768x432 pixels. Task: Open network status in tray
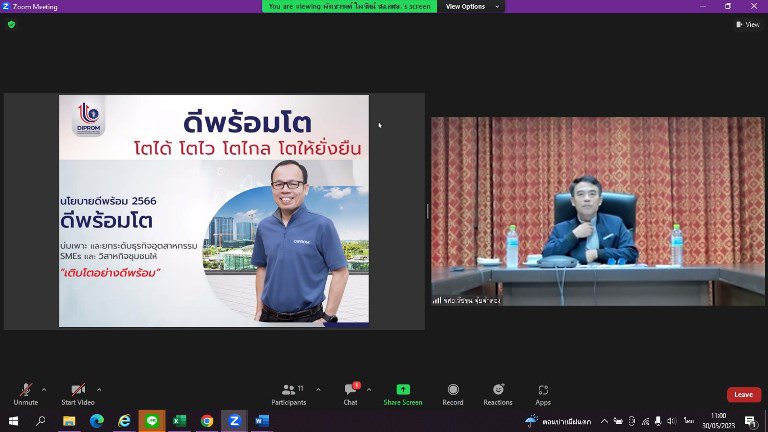646,421
